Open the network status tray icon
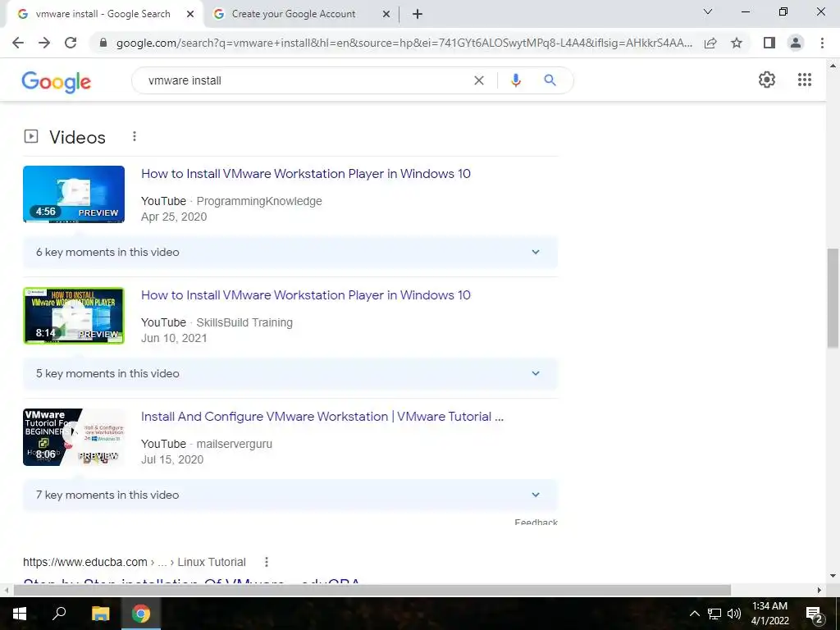Viewport: 840px width, 630px height. coord(714,614)
